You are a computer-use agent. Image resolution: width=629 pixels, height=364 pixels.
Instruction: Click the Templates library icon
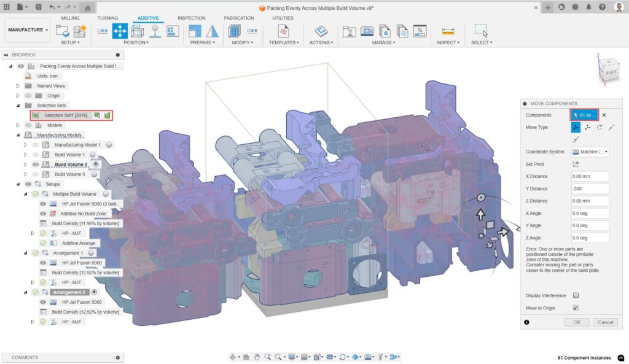tap(284, 31)
